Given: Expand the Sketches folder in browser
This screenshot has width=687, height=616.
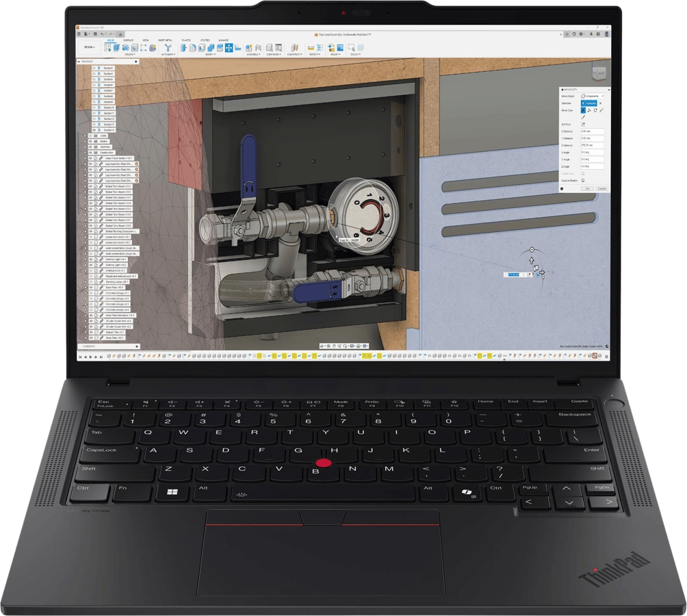Looking at the screenshot, I should pos(85,146).
